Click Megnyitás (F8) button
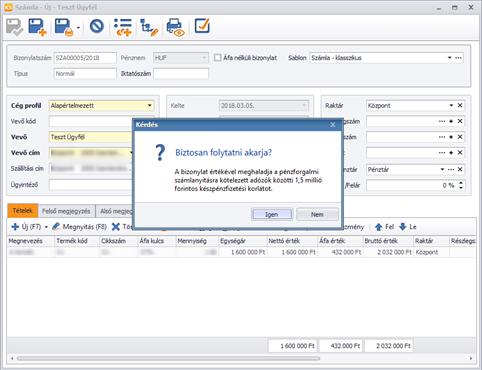The height and width of the screenshot is (370, 482). tap(80, 227)
